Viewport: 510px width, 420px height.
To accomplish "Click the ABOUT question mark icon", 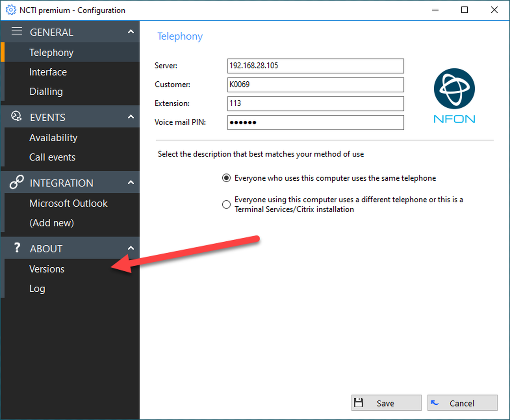I will [x=17, y=248].
